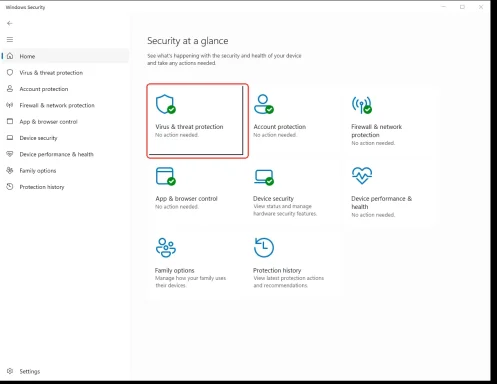Open Virus & threat protection from sidebar text
Image resolution: width=497 pixels, height=384 pixels.
[51, 73]
